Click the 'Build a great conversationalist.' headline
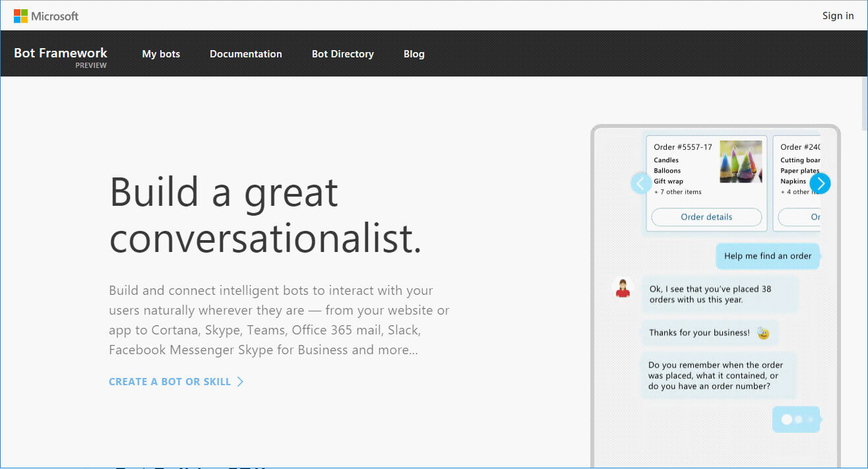This screenshot has height=469, width=868. tap(265, 215)
